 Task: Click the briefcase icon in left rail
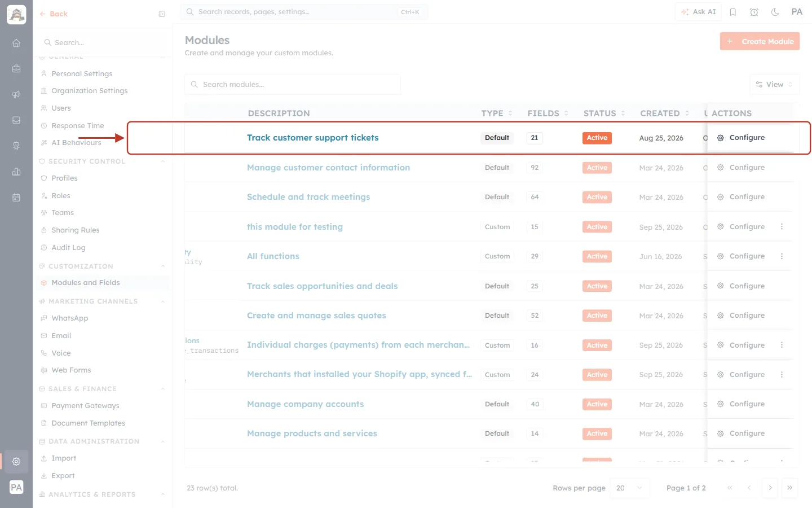click(16, 69)
